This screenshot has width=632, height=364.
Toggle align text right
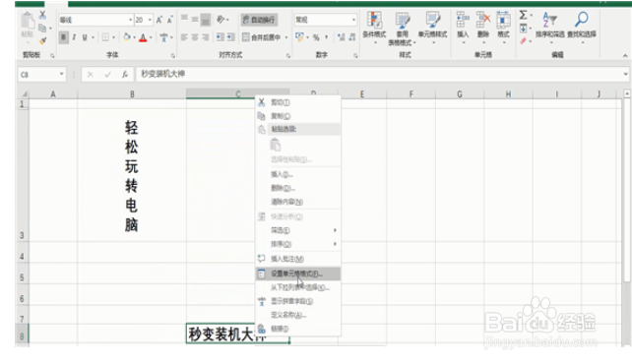tap(206, 37)
